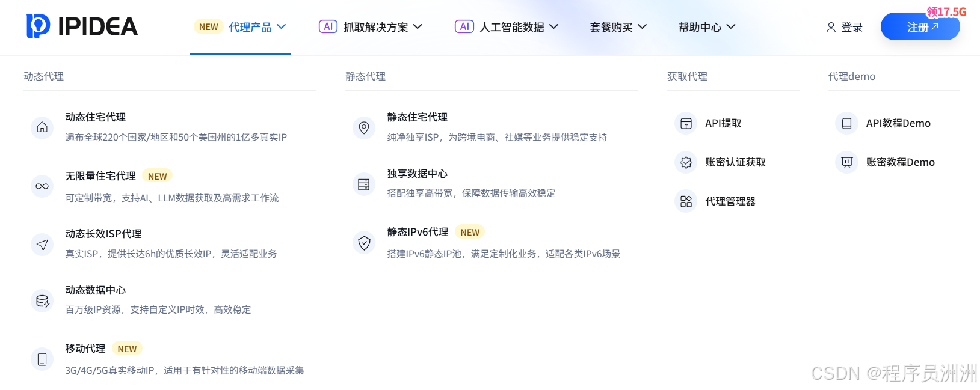The height and width of the screenshot is (390, 980).
Task: Click the user icon beside 登录
Action: (831, 28)
